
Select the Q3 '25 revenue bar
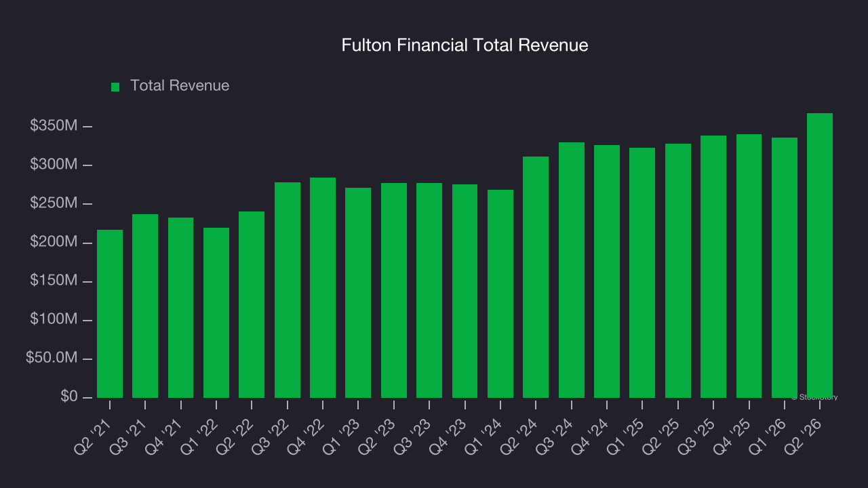[x=713, y=266]
